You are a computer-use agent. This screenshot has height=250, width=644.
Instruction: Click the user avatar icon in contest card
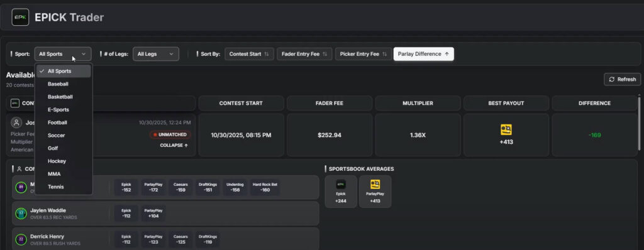16,122
